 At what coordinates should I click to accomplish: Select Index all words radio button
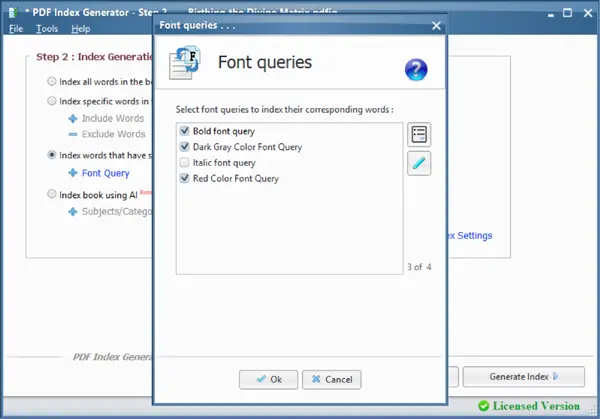point(52,82)
